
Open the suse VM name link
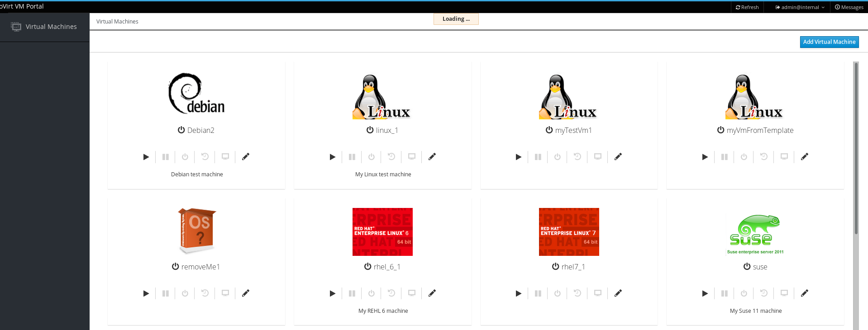point(760,267)
